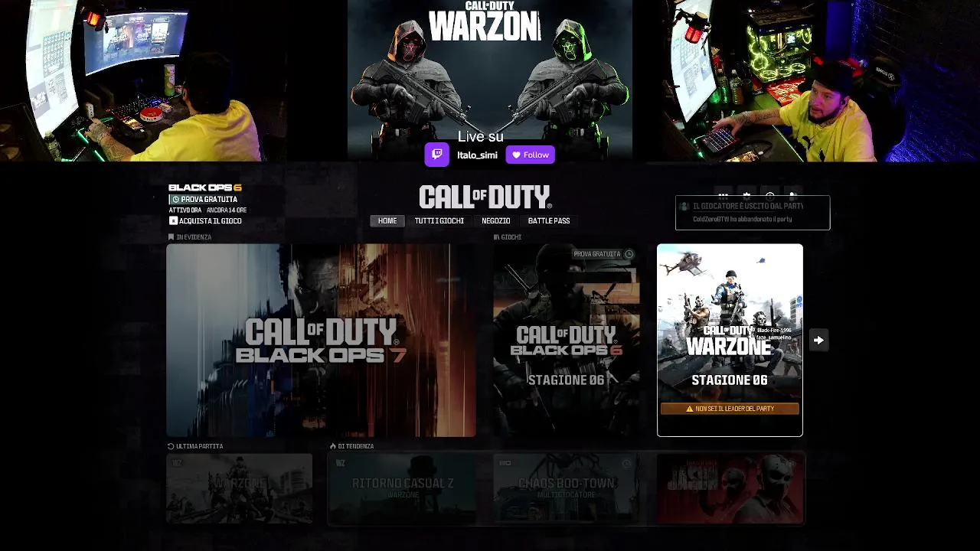Click the PROVA GRATUITA badge under Black Ops 6 logo
This screenshot has height=551, width=980.
204,199
